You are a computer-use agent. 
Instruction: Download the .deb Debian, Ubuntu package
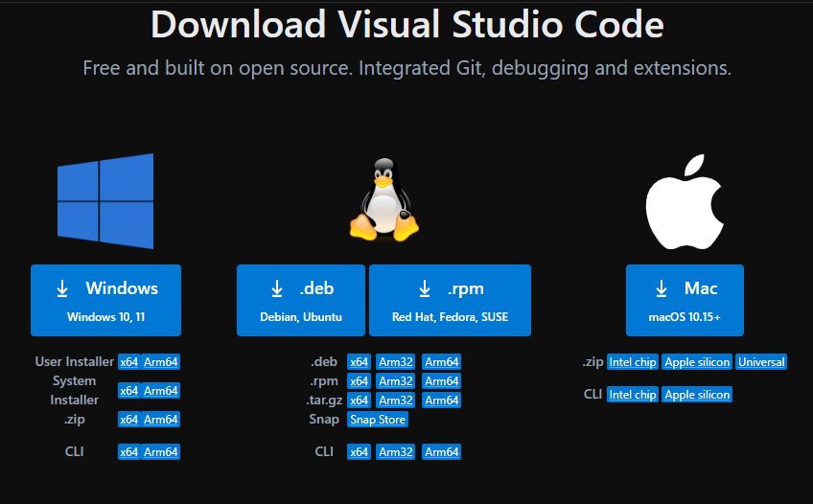301,301
